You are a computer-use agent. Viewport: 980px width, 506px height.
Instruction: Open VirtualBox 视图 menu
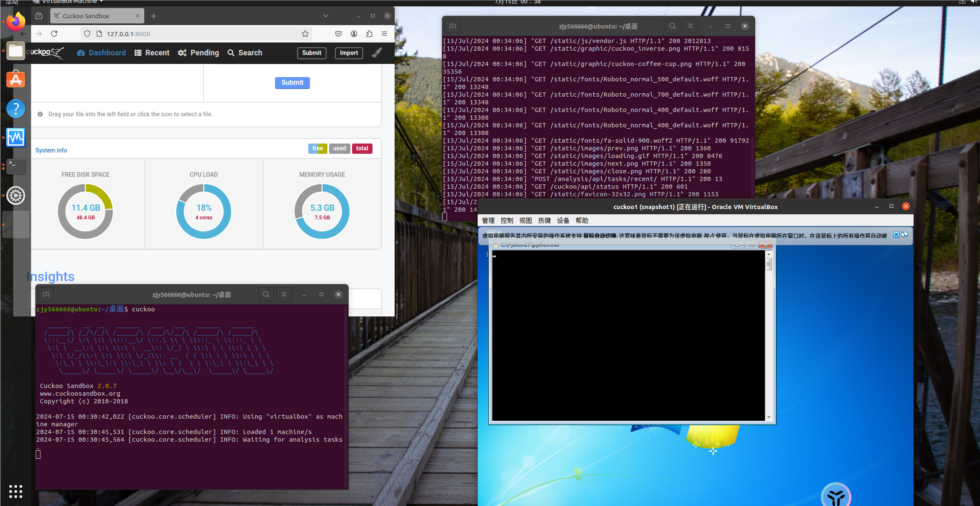(526, 220)
